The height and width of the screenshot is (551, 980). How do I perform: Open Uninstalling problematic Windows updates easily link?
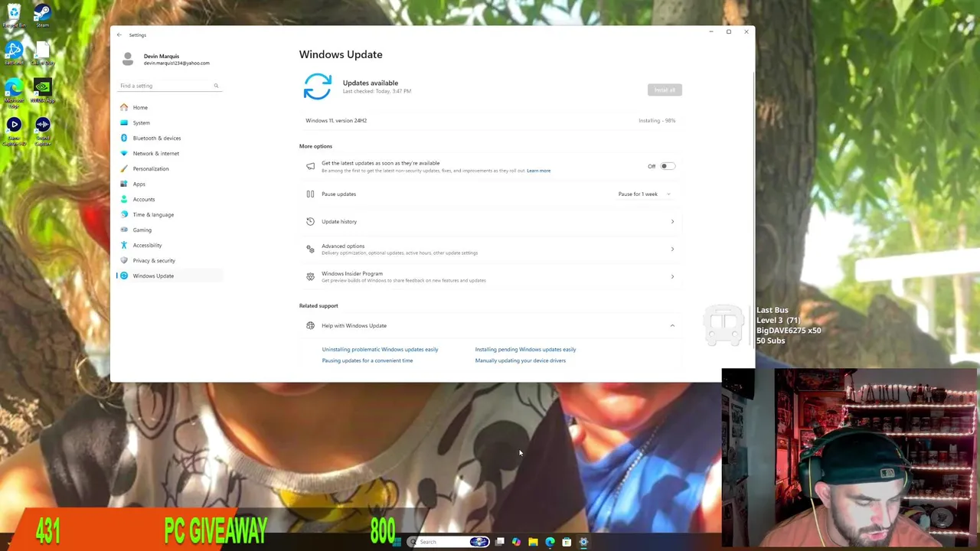point(380,349)
